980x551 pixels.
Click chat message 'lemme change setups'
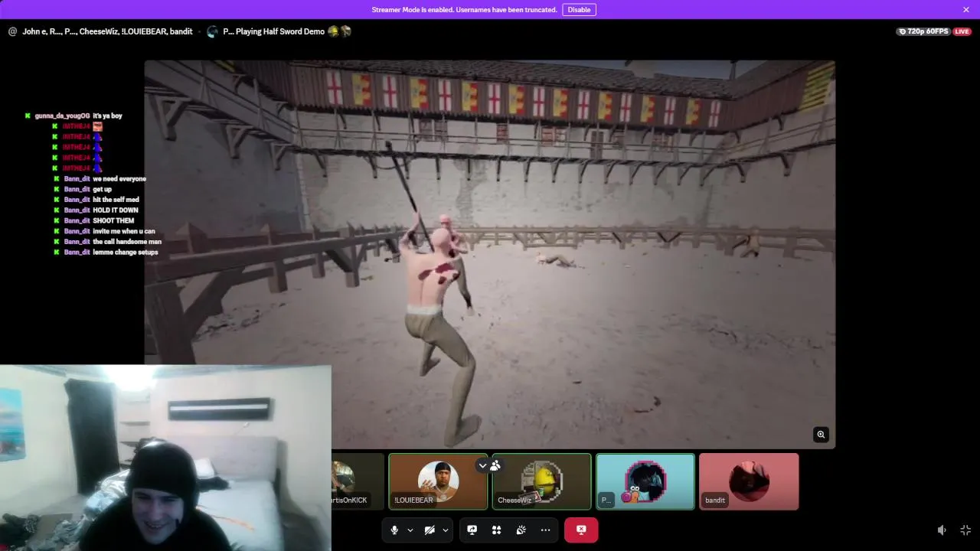[126, 252]
